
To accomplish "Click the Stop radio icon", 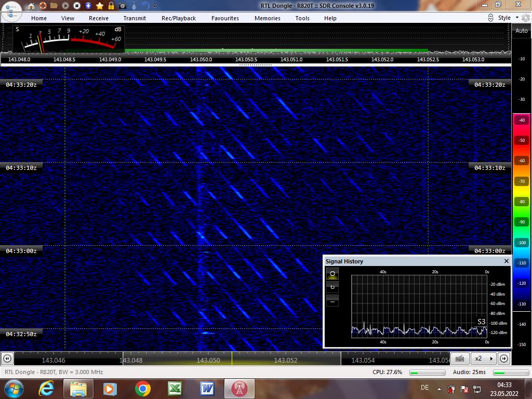I will click(x=77, y=5).
